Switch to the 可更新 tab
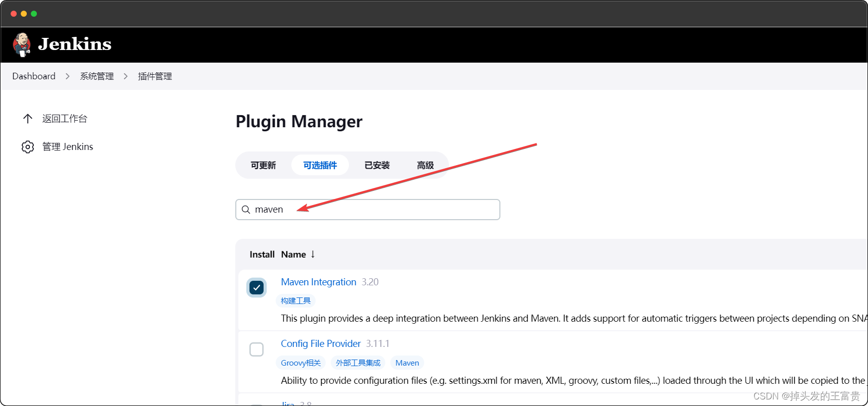The image size is (868, 406). tap(264, 165)
